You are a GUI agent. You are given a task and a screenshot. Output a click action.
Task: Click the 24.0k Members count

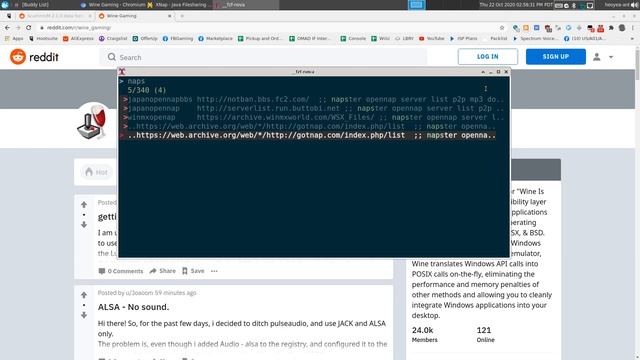coord(424,334)
